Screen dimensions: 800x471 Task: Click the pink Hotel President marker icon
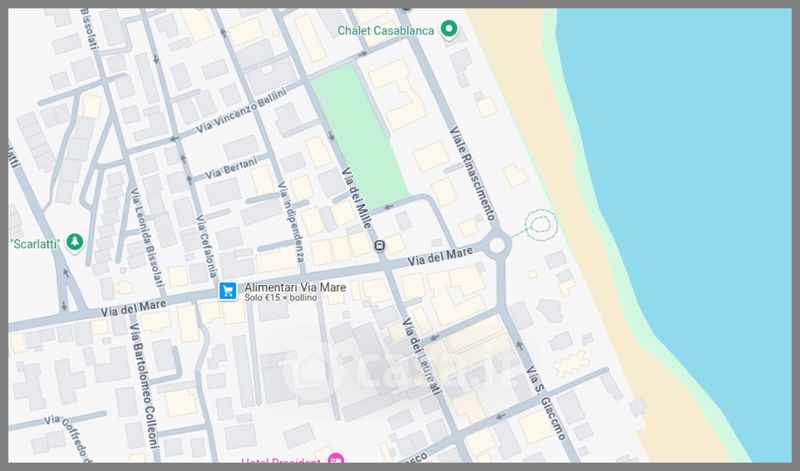[336, 461]
